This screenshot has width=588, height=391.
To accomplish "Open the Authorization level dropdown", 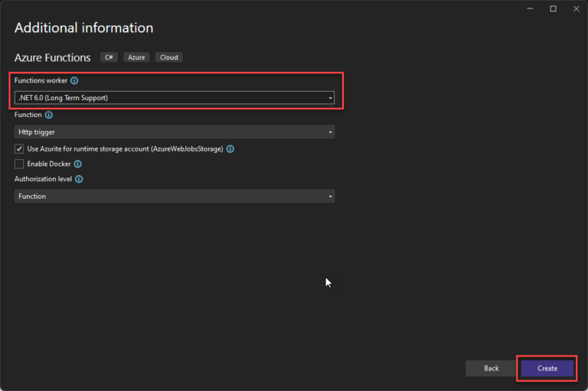I will point(175,197).
